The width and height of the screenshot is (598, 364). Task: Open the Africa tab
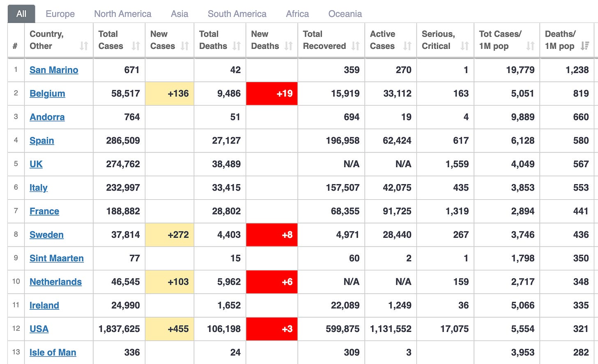297,14
